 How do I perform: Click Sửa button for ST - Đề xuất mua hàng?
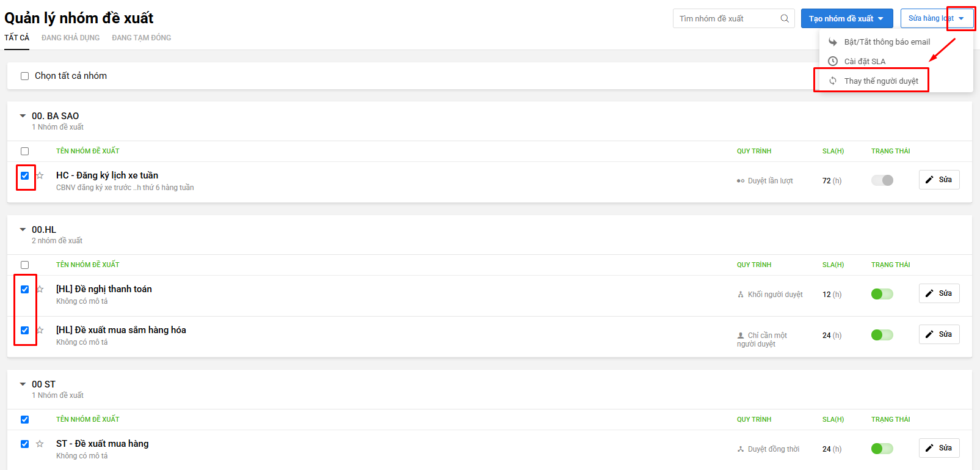[939, 448]
